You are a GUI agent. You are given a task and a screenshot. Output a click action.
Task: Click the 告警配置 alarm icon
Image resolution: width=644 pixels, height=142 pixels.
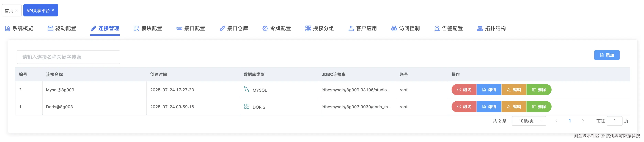click(437, 28)
